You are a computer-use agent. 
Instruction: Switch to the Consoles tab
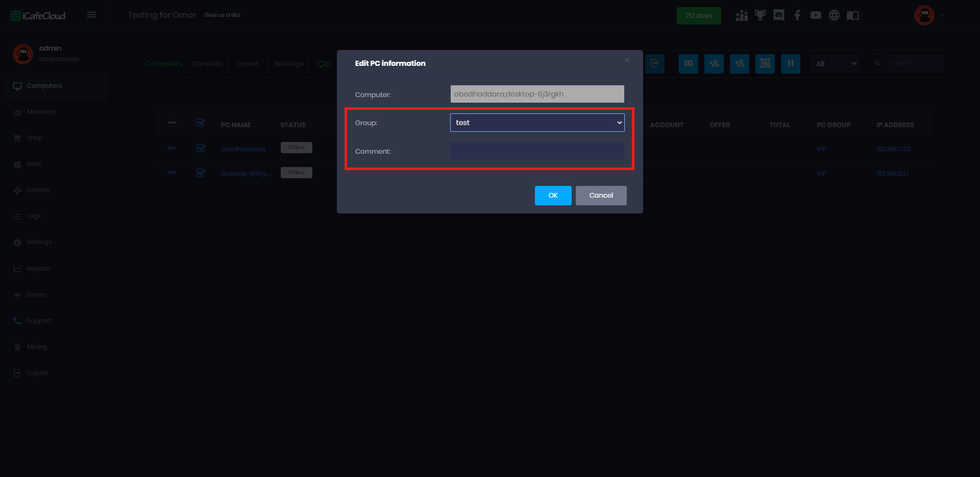point(207,64)
